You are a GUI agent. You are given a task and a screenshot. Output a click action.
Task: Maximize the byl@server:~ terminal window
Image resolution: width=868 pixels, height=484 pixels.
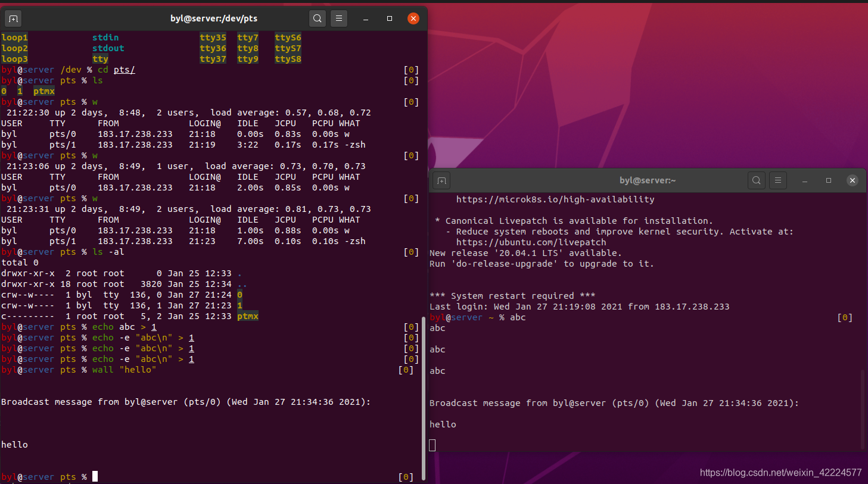click(829, 180)
